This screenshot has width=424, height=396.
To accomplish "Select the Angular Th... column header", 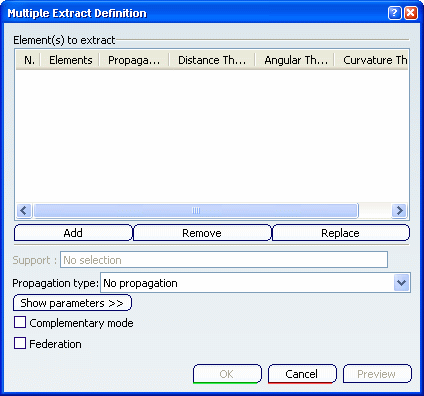I will pyautogui.click(x=295, y=60).
